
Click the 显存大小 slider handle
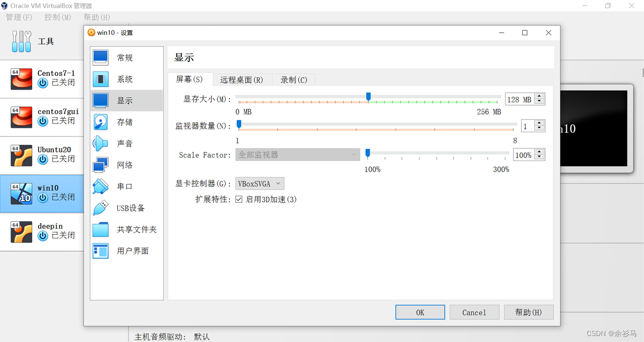(x=368, y=97)
